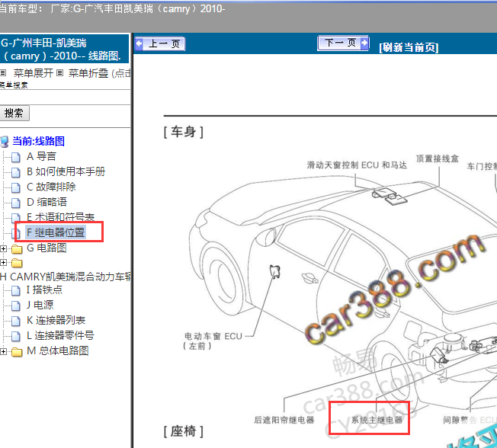Open tree item B 如何使用本手册
497x448 pixels.
pos(66,171)
